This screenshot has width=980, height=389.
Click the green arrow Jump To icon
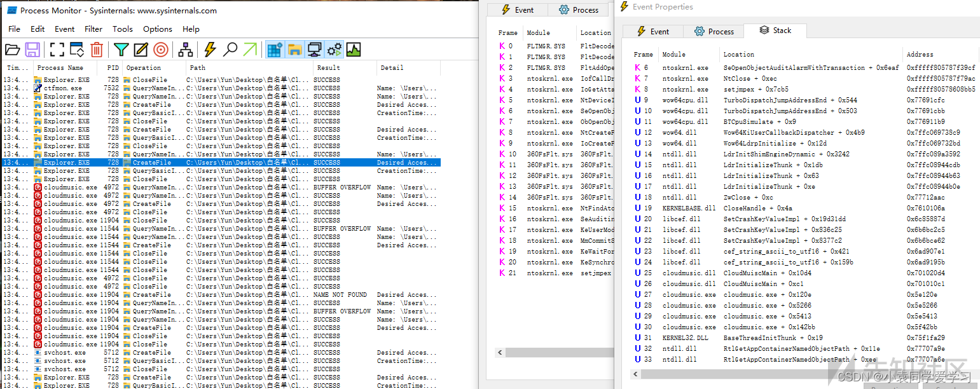(250, 49)
